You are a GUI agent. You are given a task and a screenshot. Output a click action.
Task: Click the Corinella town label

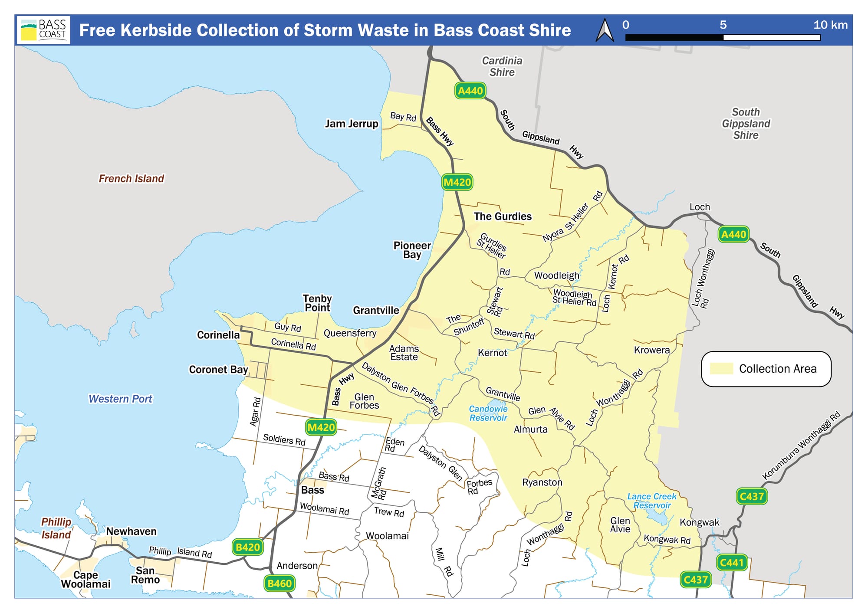pos(218,335)
